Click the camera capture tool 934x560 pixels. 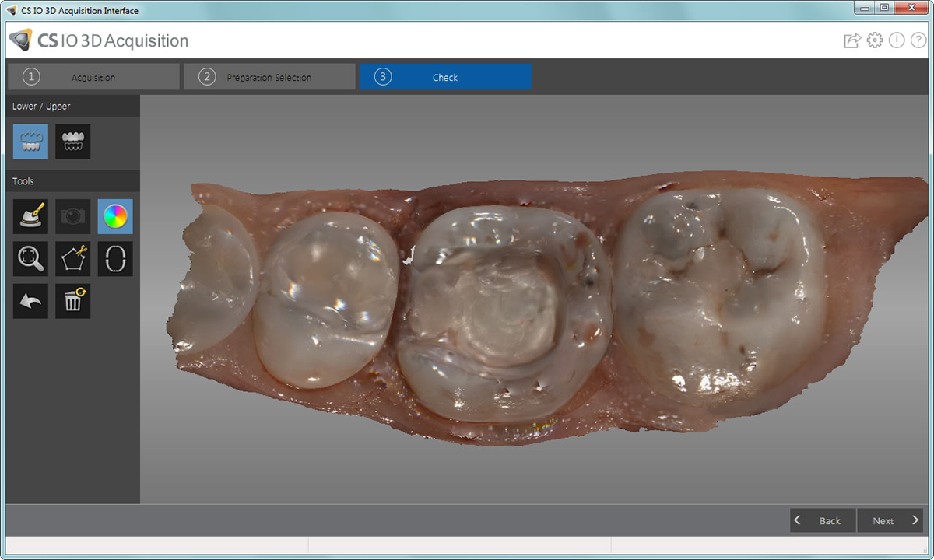point(72,216)
